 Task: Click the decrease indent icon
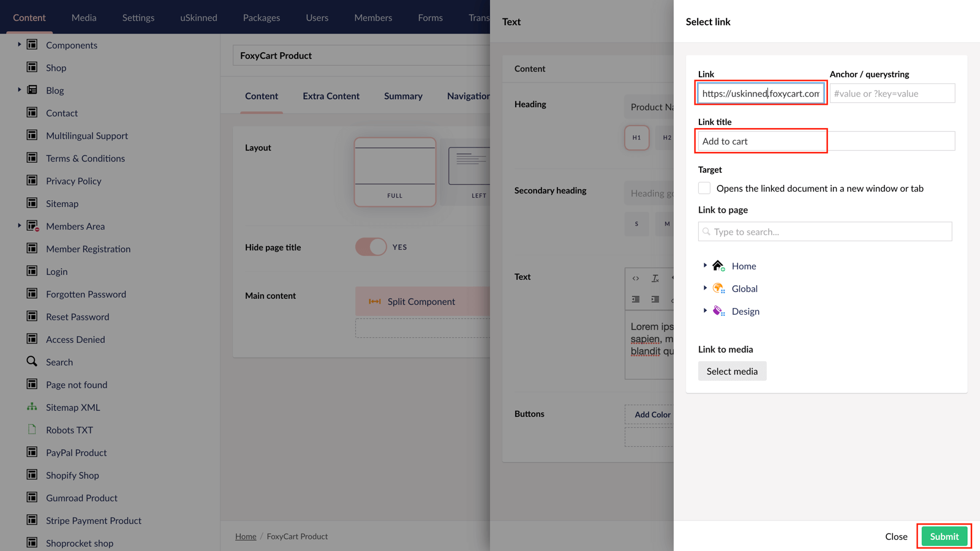point(636,299)
